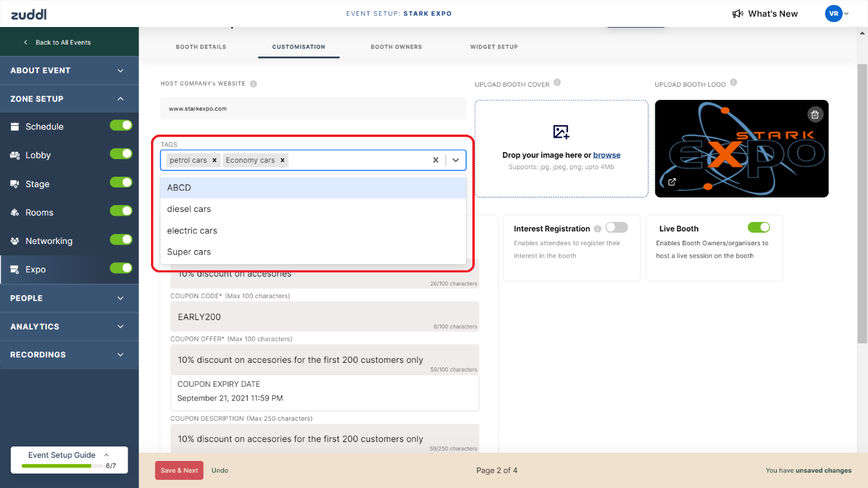Expand the Event Setup Guide

pyautogui.click(x=106, y=455)
